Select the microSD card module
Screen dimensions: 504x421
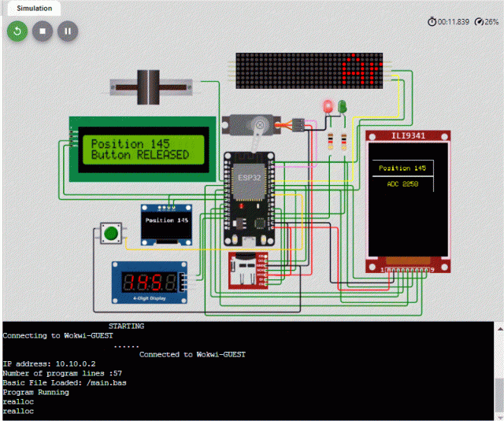click(x=246, y=273)
